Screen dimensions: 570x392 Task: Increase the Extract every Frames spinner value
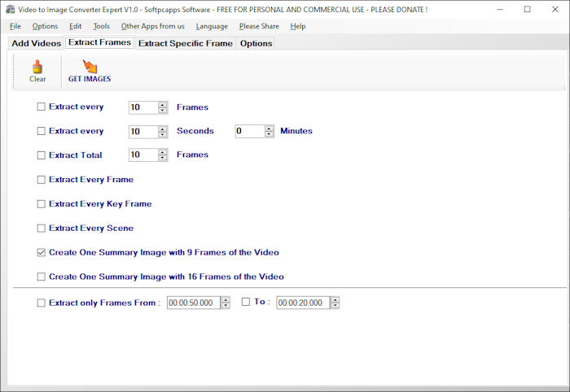coord(163,104)
